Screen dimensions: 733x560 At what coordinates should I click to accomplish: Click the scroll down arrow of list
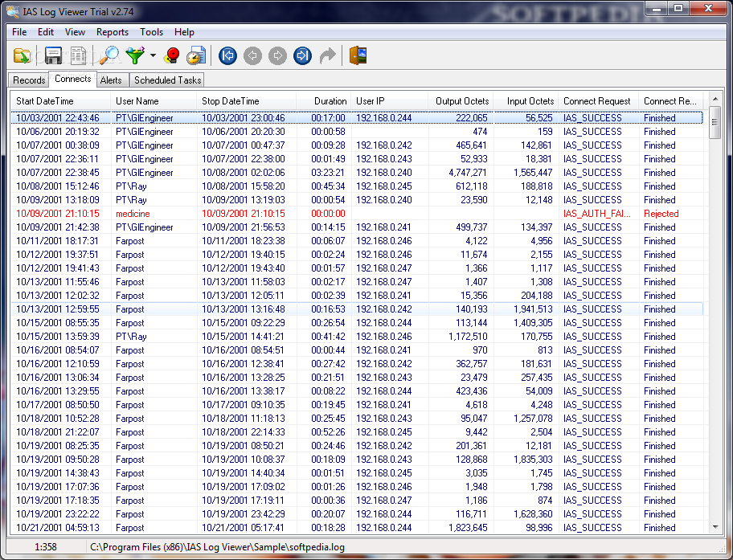click(x=715, y=527)
